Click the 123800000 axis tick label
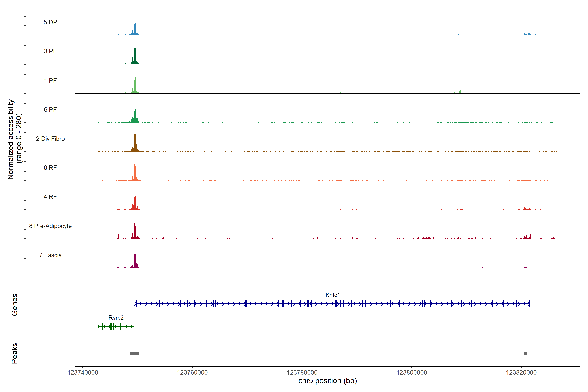This screenshot has width=588, height=392. coord(411,373)
